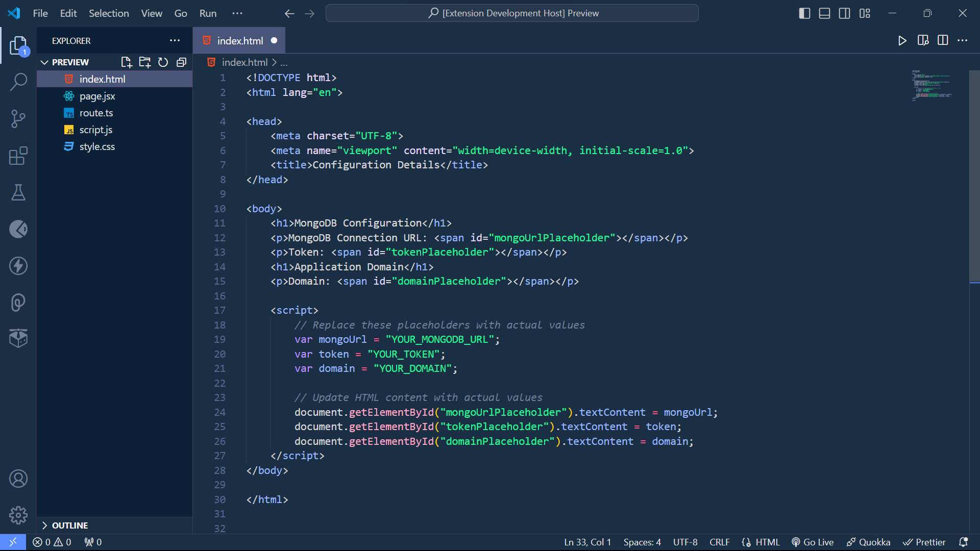980x551 pixels.
Task: Open the Run menu
Action: point(208,13)
